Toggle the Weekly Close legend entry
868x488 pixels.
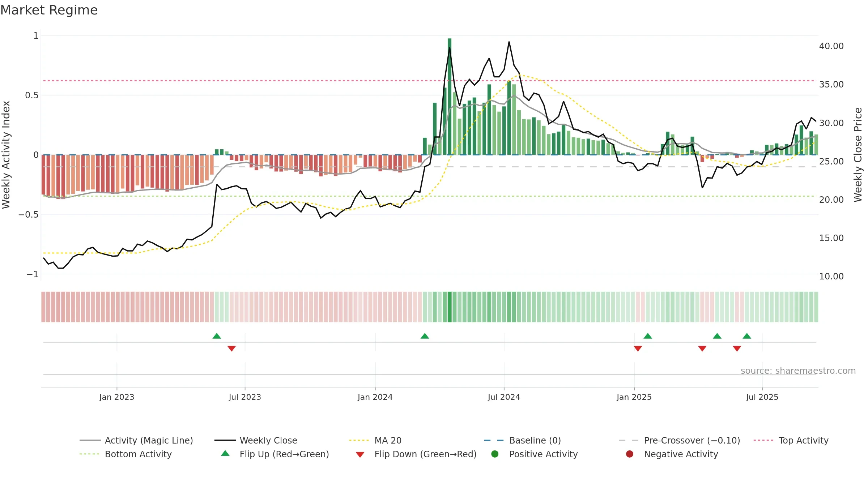(256, 440)
